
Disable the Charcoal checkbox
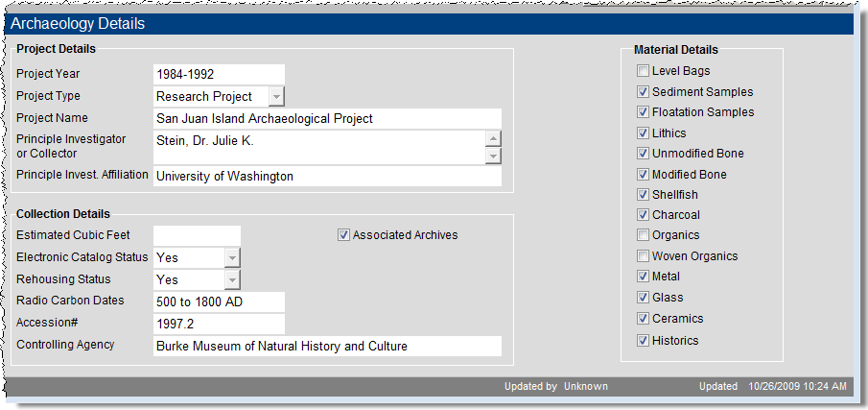642,215
